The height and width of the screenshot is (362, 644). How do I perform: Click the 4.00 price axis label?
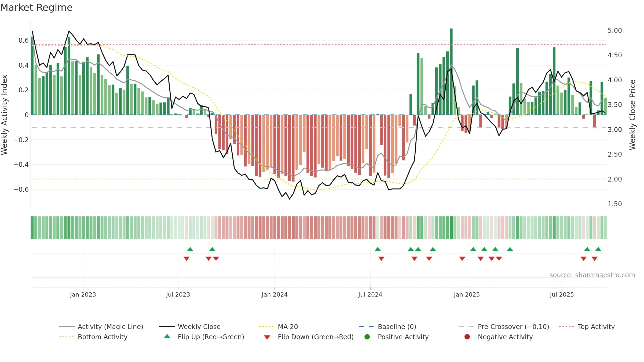pos(615,80)
